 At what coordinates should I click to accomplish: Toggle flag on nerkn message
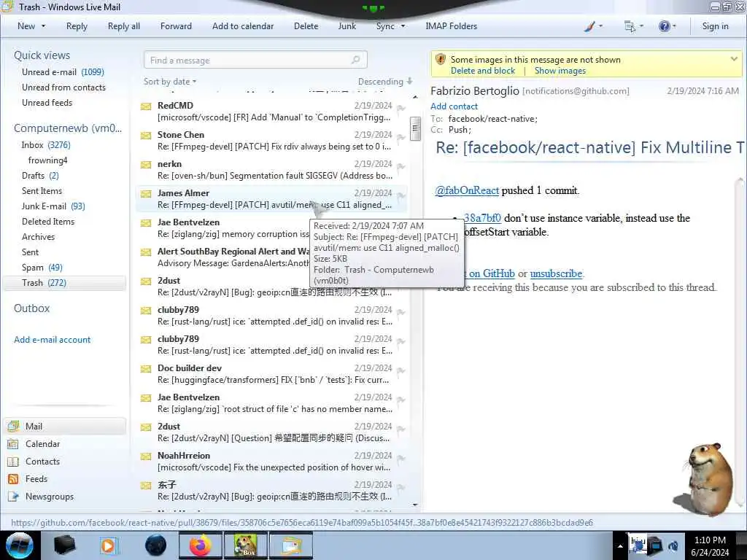(400, 167)
